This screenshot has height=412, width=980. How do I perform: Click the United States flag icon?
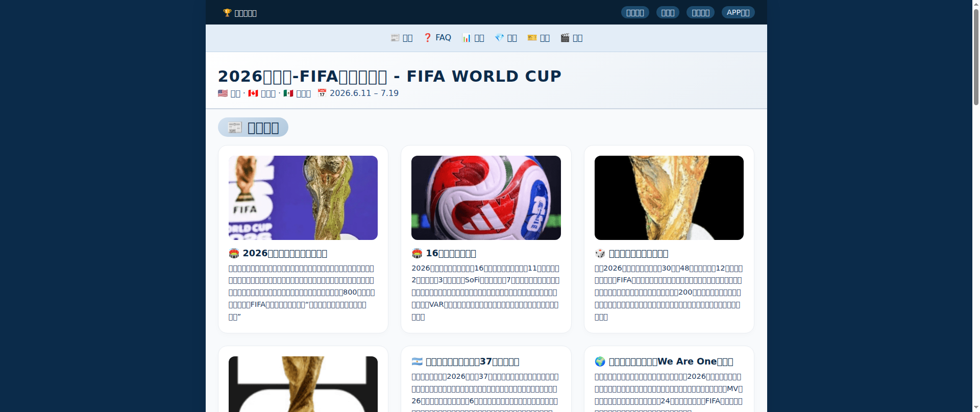[223, 93]
